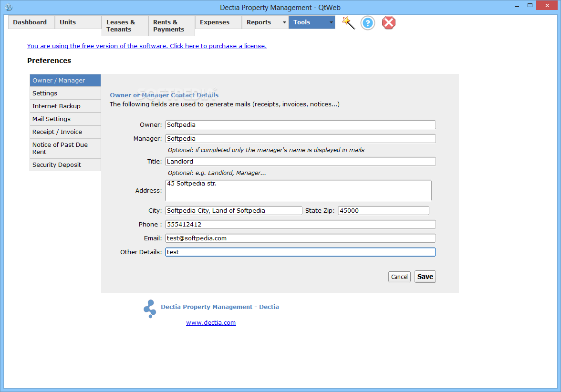Screen dimensions: 561x392
Task: Focus the Phone input field
Action: click(301, 224)
